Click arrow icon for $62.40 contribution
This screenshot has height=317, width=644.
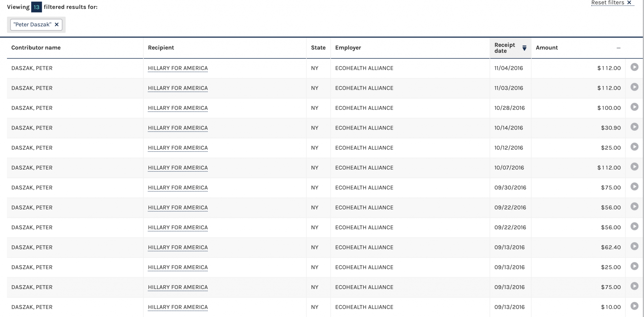click(634, 246)
